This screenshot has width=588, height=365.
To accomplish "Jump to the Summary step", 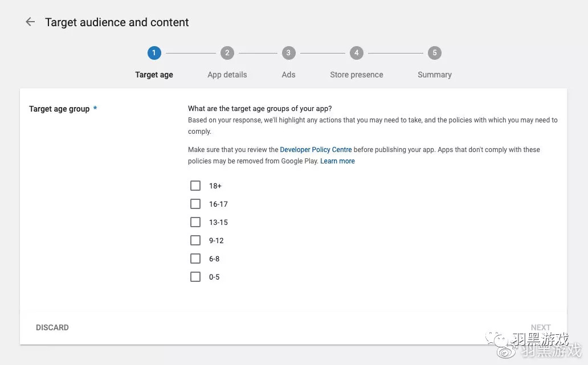I will [435, 75].
